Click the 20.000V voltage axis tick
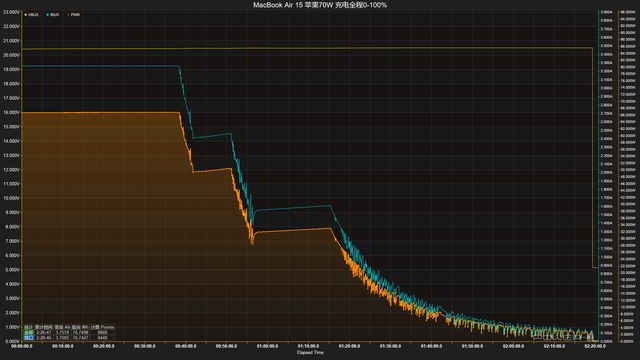Image resolution: width=640 pixels, height=360 pixels. 11,55
